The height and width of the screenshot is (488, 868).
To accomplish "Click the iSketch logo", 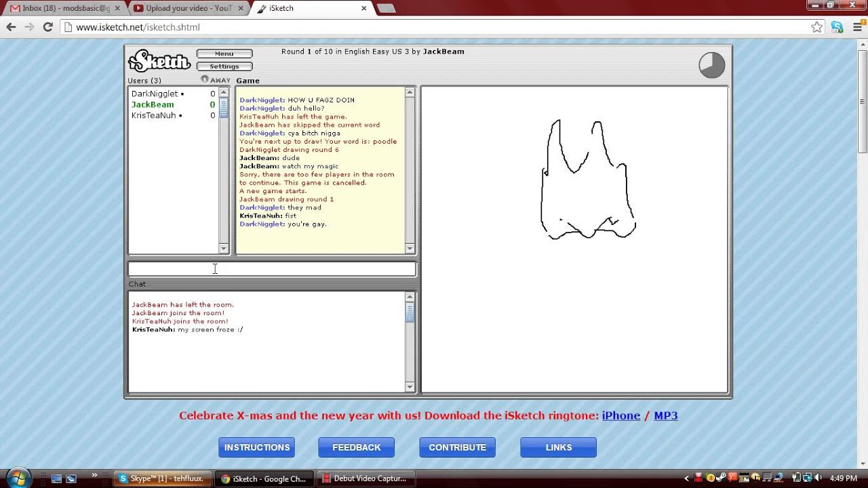I will coord(159,60).
